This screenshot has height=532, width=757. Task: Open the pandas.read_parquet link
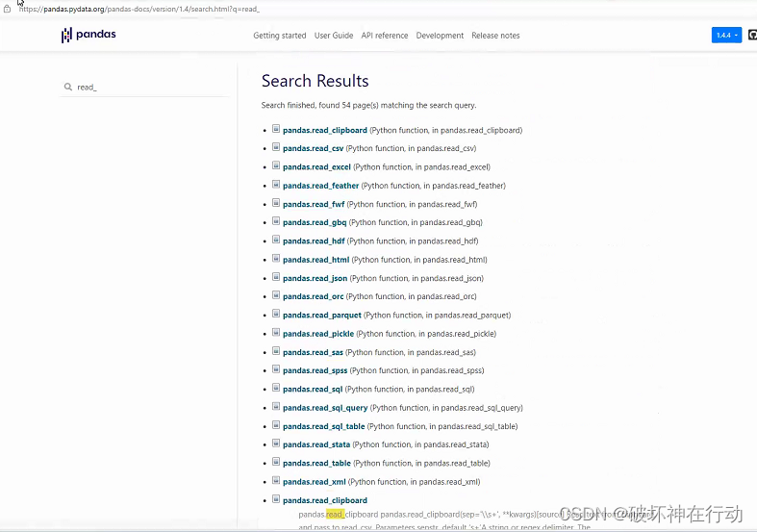point(322,316)
